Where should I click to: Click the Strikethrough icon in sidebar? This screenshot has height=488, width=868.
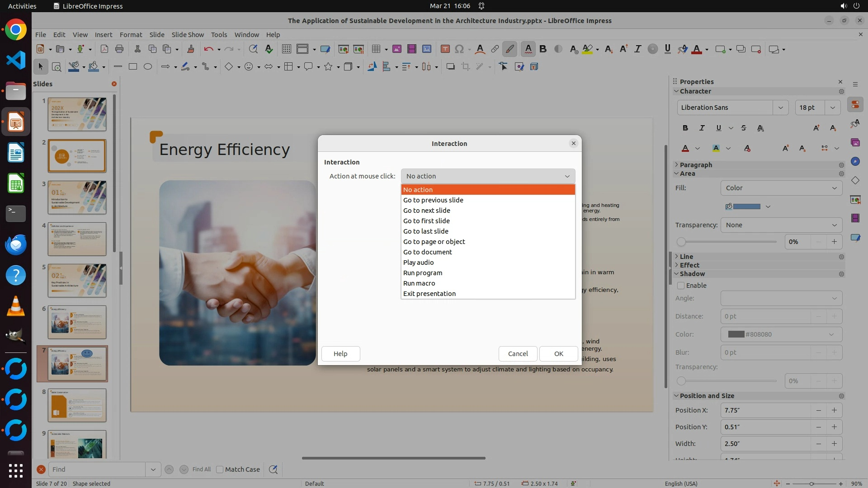tap(744, 128)
